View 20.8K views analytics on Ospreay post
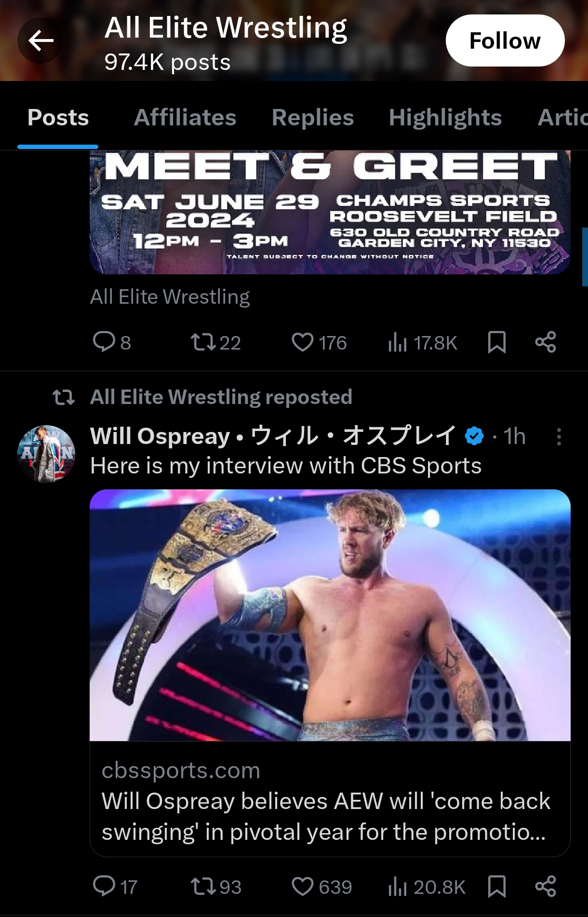This screenshot has height=917, width=588. point(427,886)
